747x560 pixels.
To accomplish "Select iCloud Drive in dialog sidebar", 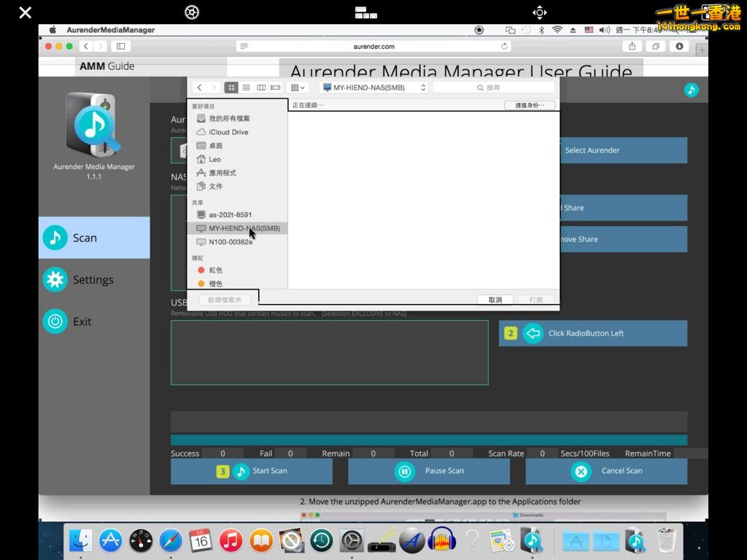I will pyautogui.click(x=228, y=132).
